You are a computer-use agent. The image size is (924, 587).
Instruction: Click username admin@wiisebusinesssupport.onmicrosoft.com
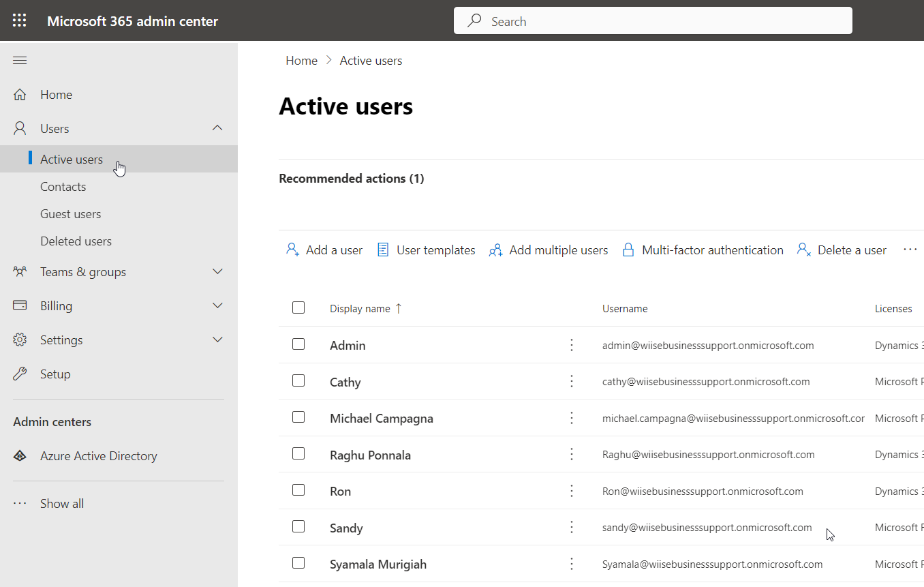click(708, 346)
